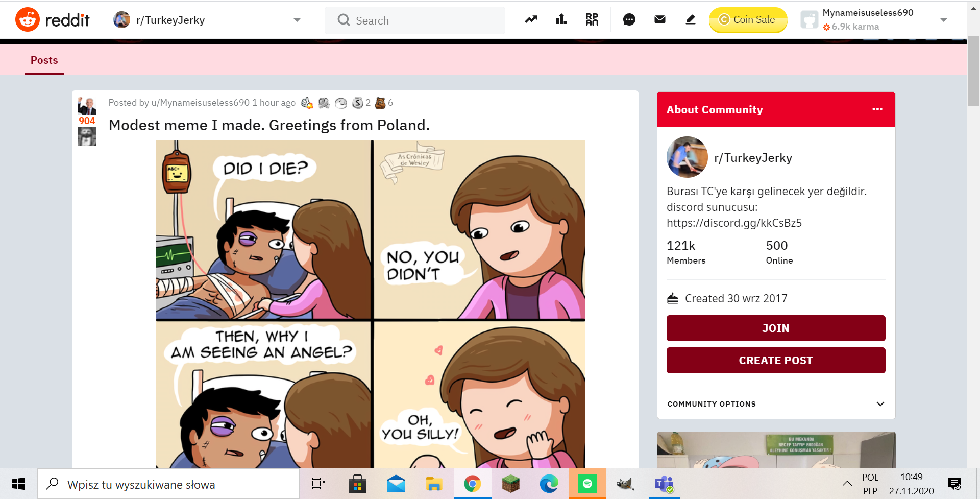The height and width of the screenshot is (499, 980).
Task: Open the comic meme image
Action: (x=371, y=304)
